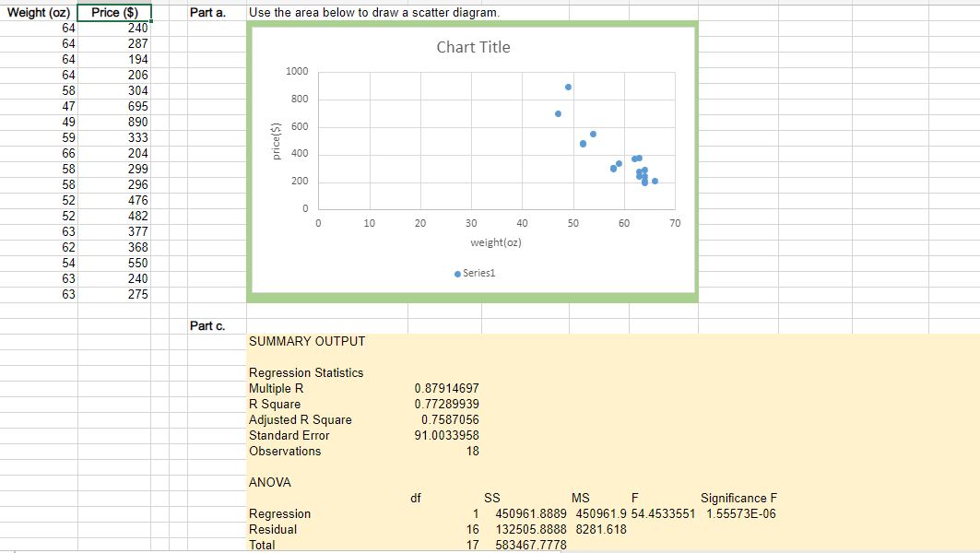Click the highest data point near 900

(x=567, y=87)
